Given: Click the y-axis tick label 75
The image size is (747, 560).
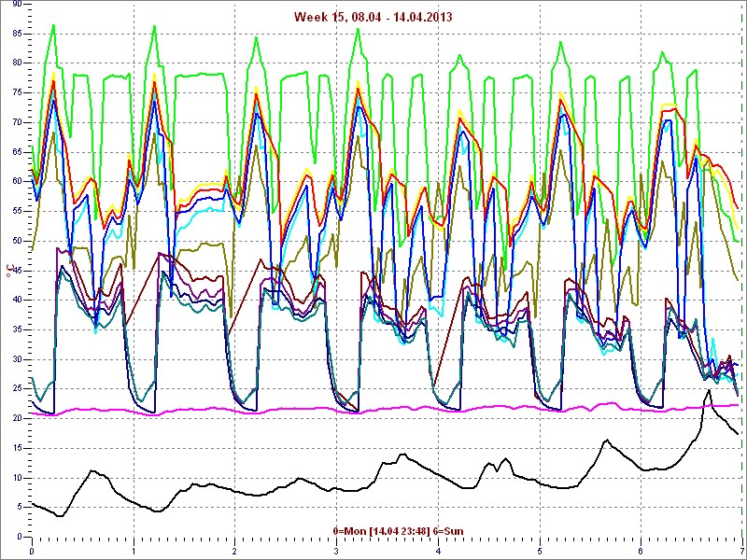Looking at the screenshot, I should [x=17, y=92].
